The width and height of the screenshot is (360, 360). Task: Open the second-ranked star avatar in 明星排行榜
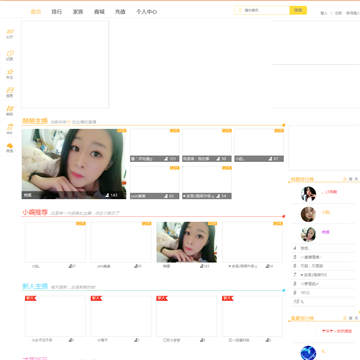pyautogui.click(x=308, y=214)
